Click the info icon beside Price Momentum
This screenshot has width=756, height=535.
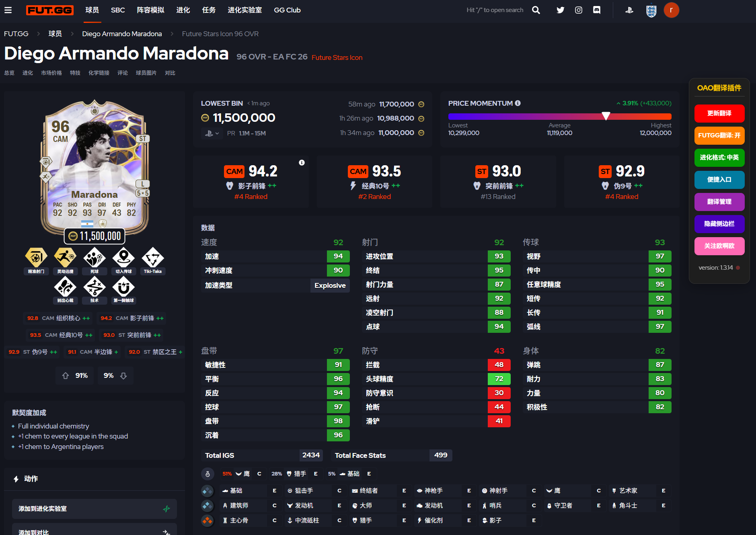[518, 103]
